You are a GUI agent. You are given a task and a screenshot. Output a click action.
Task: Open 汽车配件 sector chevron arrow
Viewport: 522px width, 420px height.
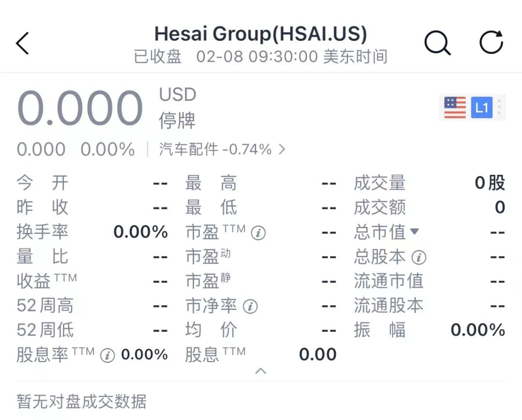pyautogui.click(x=282, y=149)
